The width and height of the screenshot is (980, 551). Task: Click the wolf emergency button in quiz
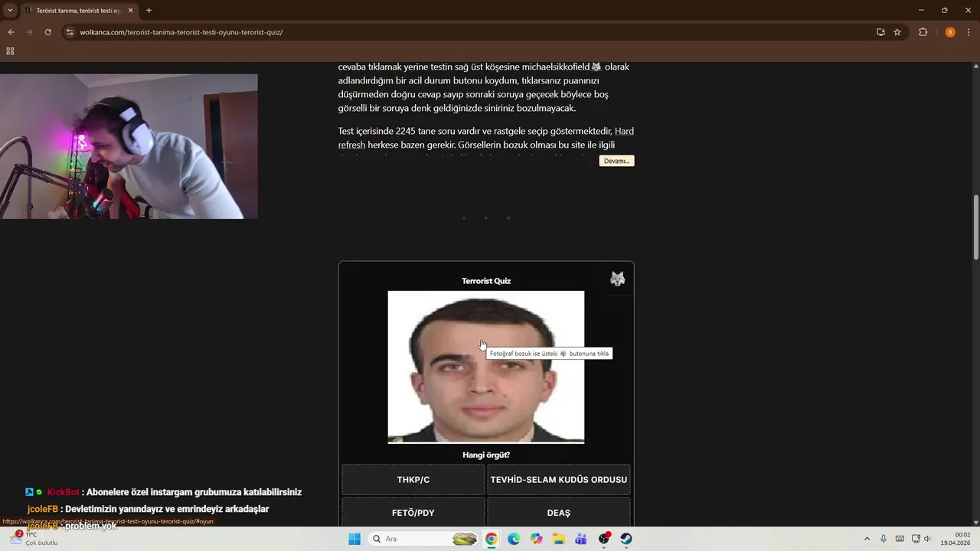(617, 279)
